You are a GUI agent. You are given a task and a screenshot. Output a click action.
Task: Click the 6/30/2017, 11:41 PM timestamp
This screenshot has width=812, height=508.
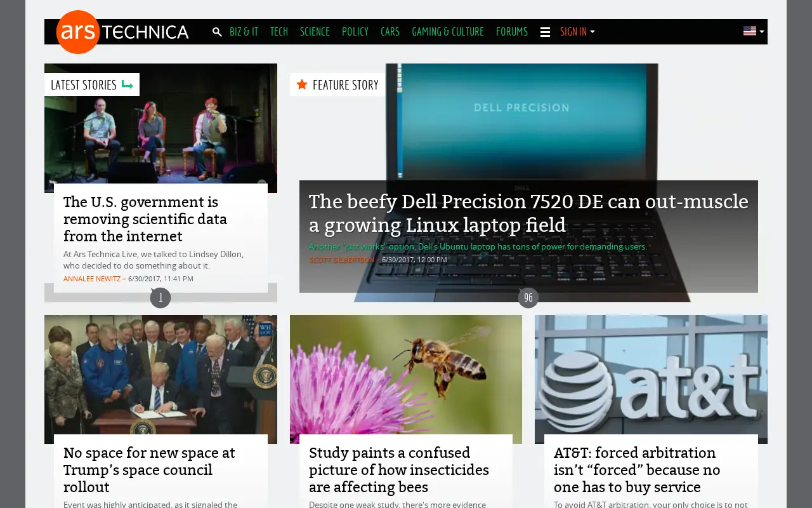pos(160,279)
